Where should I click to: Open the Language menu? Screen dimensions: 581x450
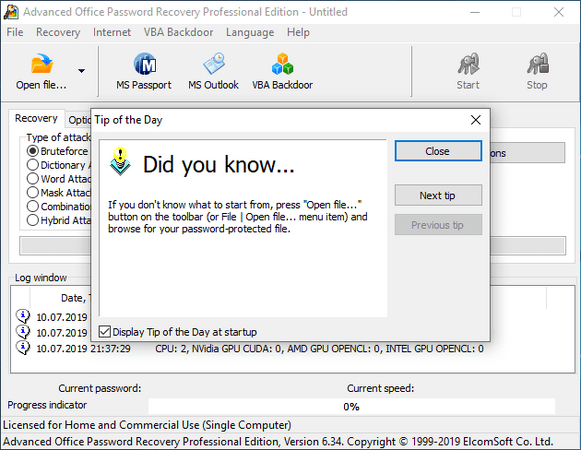250,32
